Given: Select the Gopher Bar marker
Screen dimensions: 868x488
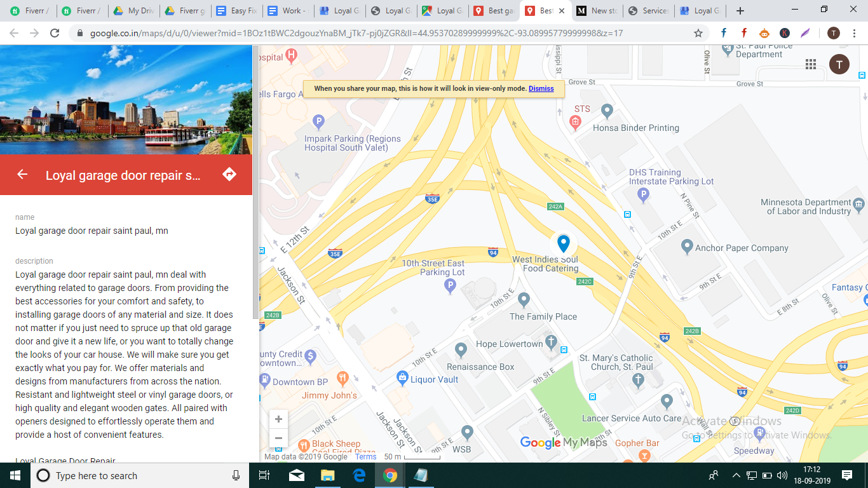Looking at the screenshot, I should (645, 456).
